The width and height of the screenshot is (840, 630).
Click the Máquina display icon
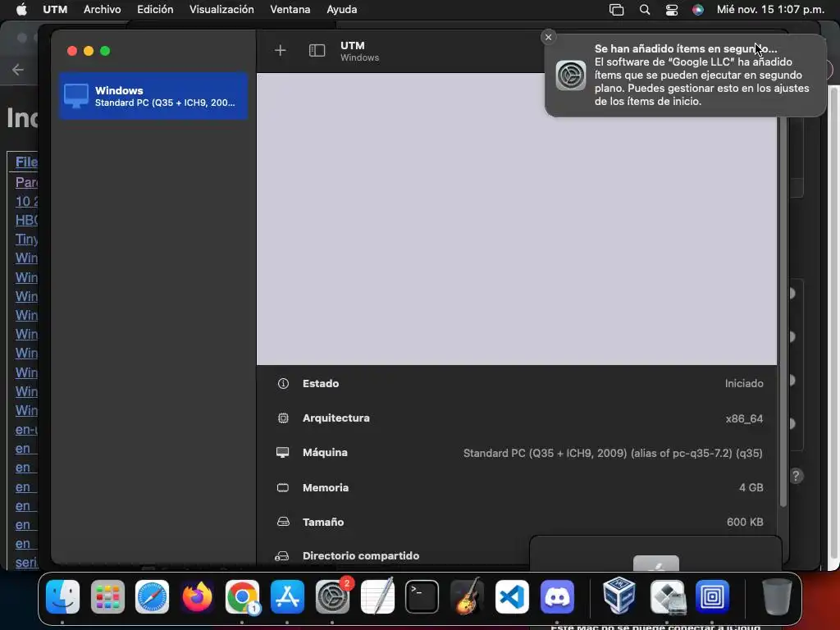[x=283, y=453]
